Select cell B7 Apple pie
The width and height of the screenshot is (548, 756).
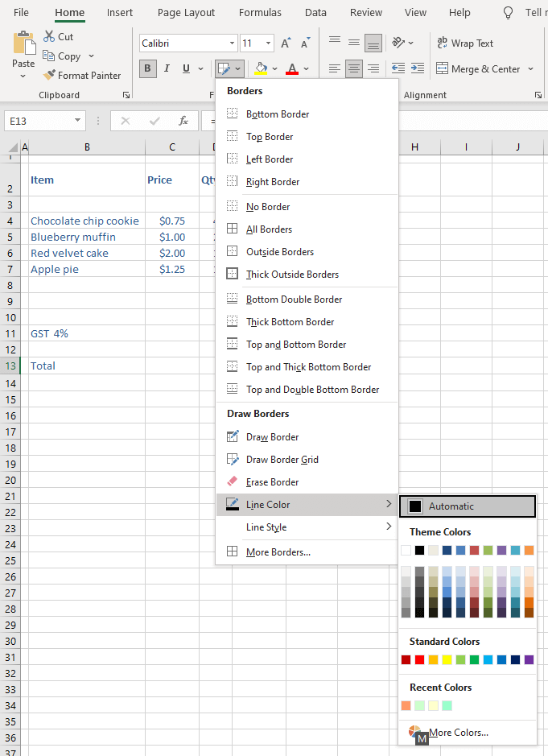(x=86, y=269)
